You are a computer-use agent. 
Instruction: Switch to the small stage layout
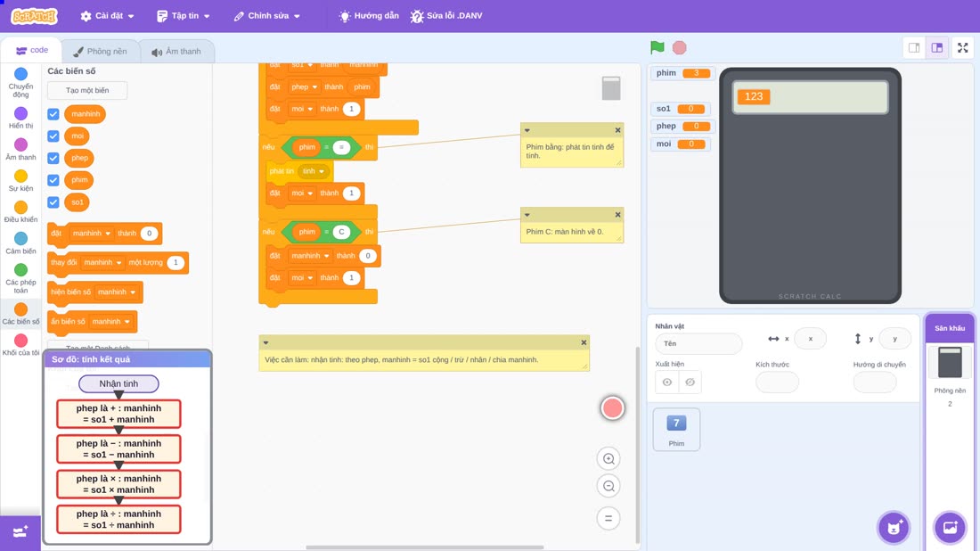pyautogui.click(x=914, y=47)
